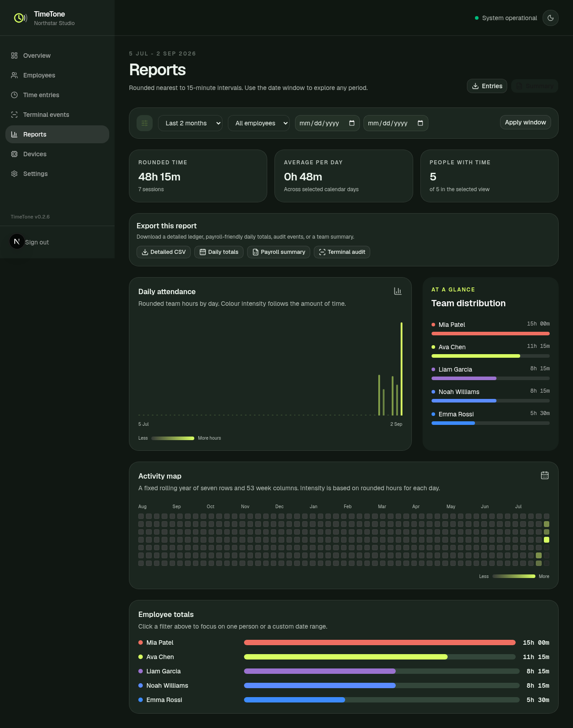Click the end date input field
The height and width of the screenshot is (728, 573).
[x=396, y=123]
